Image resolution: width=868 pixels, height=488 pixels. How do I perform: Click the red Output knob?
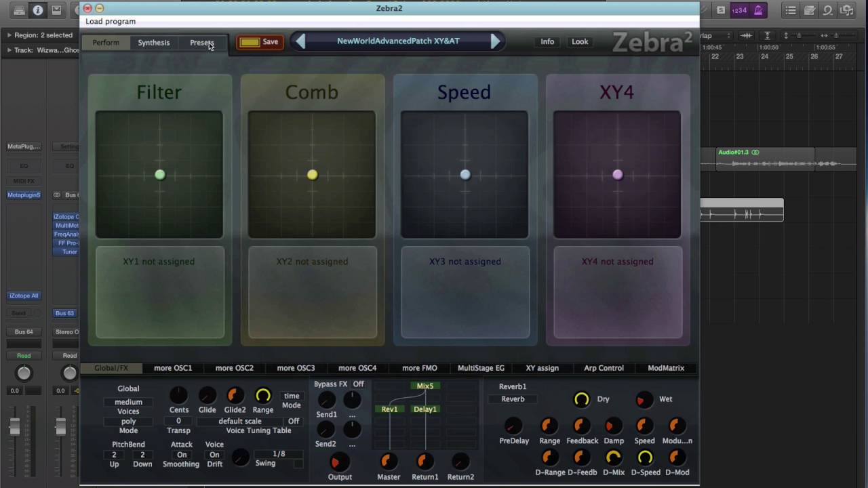pos(339,462)
